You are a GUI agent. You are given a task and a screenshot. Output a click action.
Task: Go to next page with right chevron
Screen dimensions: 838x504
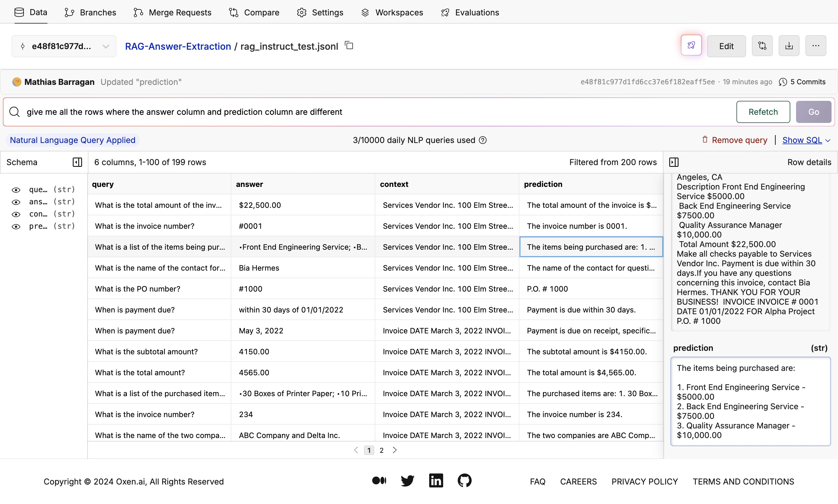394,450
